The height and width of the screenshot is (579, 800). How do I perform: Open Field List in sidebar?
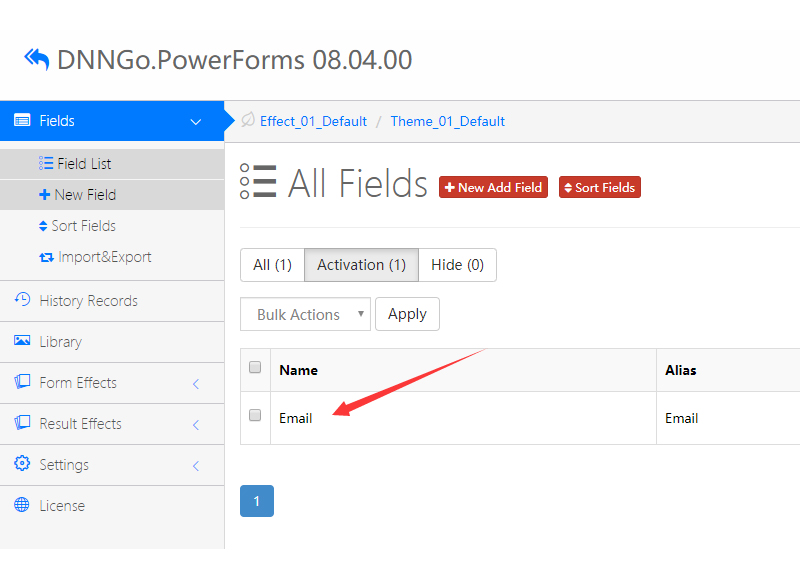click(112, 164)
